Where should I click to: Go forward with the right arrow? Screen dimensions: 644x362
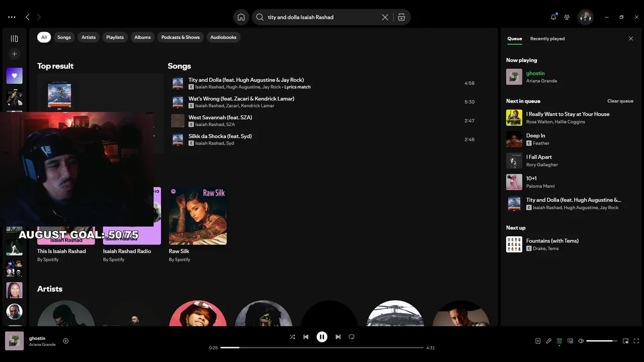click(39, 17)
